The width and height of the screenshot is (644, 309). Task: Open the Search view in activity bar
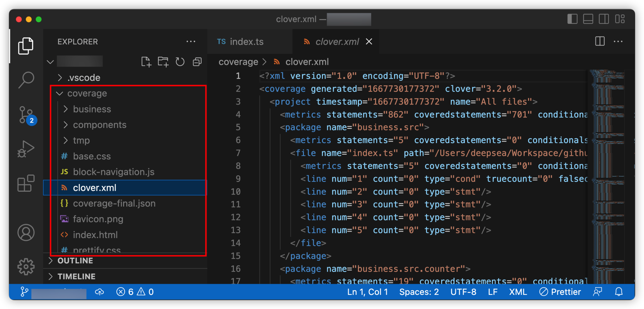point(26,80)
